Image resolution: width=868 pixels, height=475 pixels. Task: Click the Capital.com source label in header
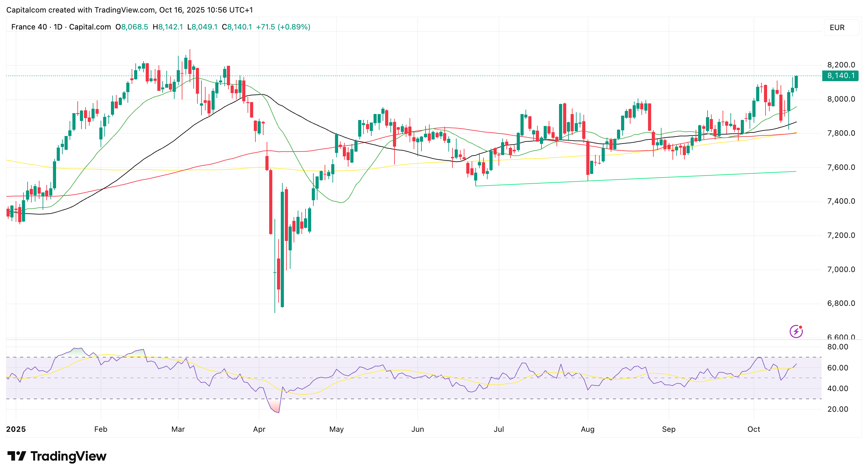[90, 27]
